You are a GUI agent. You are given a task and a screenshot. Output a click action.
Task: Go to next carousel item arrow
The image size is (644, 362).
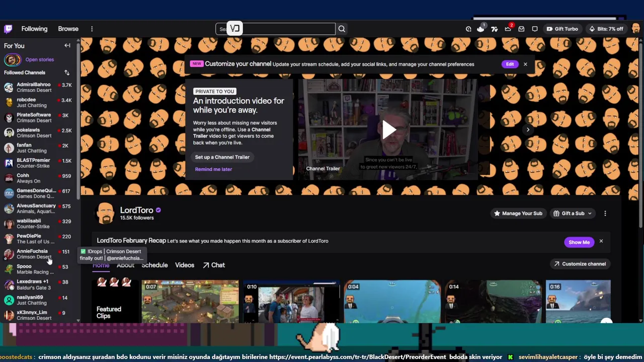click(528, 130)
